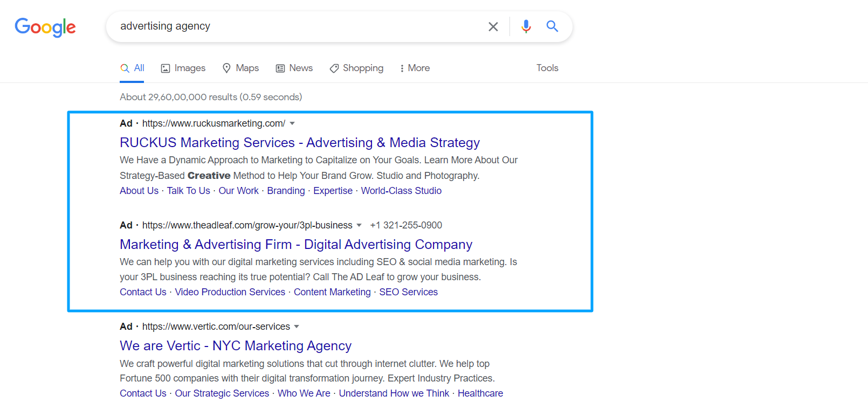Expand the arrow next to the ruckusmarketing.com URL
This screenshot has height=416, width=868.
(292, 123)
